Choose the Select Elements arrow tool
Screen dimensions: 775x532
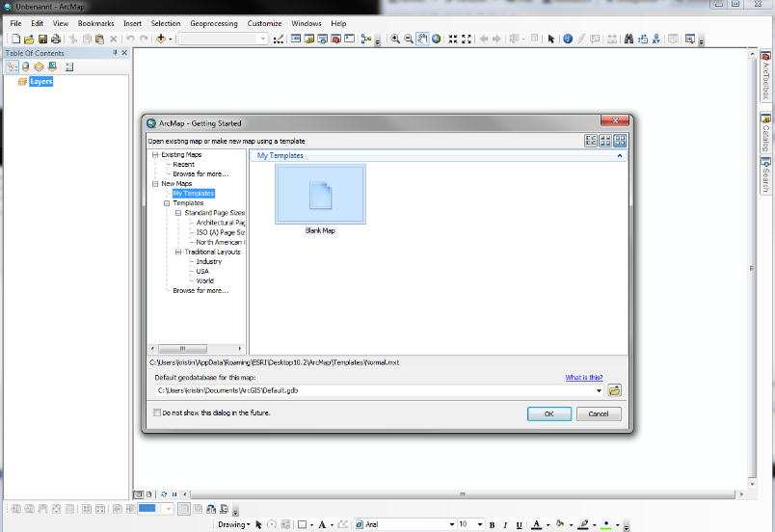pos(551,39)
